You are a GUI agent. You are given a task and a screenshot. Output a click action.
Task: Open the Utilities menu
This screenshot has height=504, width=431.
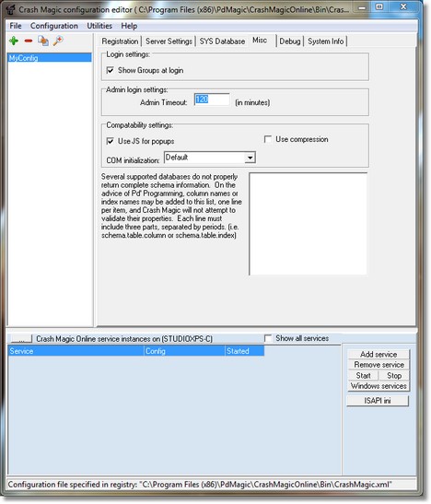click(99, 26)
